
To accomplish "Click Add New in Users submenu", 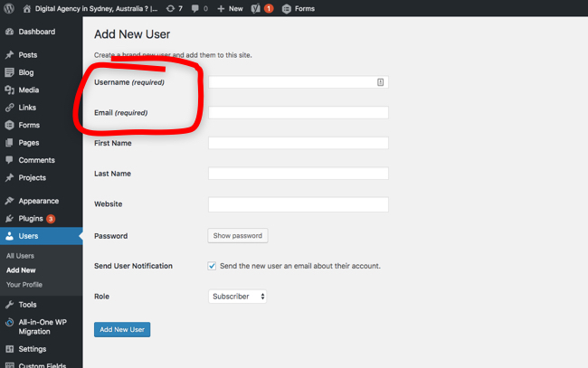I will click(x=21, y=270).
